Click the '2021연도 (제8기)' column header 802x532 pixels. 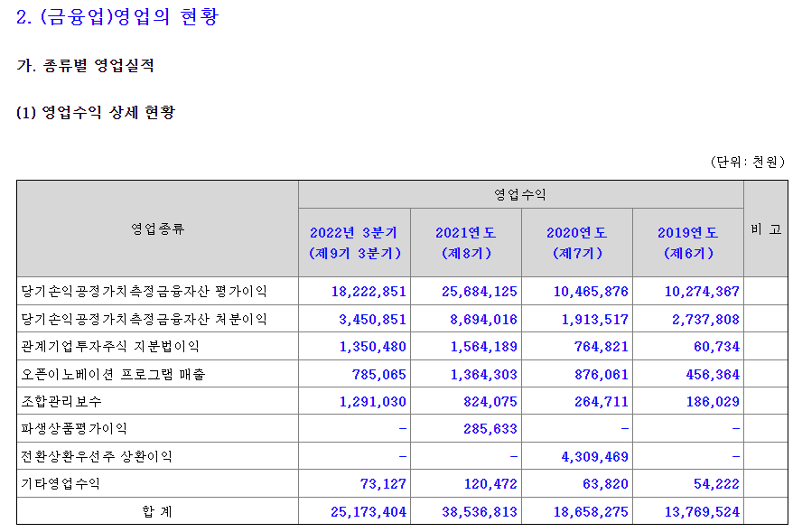pos(466,242)
